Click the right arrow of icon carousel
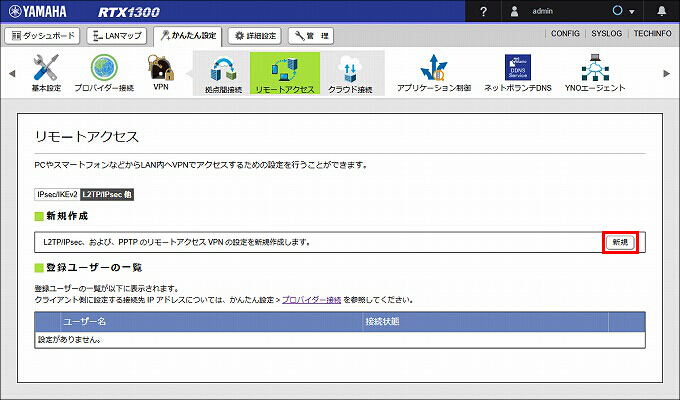This screenshot has height=400, width=680. tap(667, 73)
